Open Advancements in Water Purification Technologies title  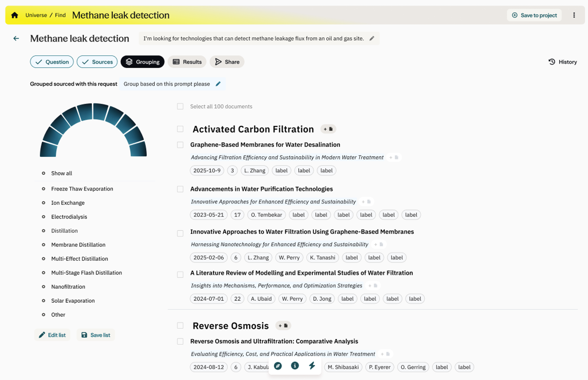click(261, 189)
